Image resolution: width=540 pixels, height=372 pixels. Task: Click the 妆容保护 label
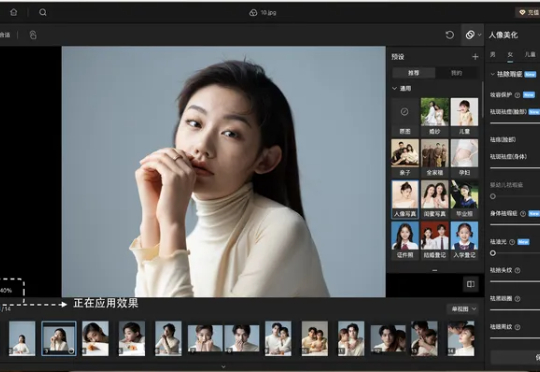coord(501,95)
